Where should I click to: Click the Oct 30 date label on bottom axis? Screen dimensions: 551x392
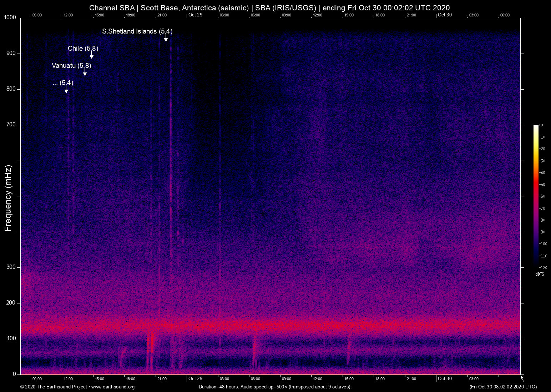(445, 379)
